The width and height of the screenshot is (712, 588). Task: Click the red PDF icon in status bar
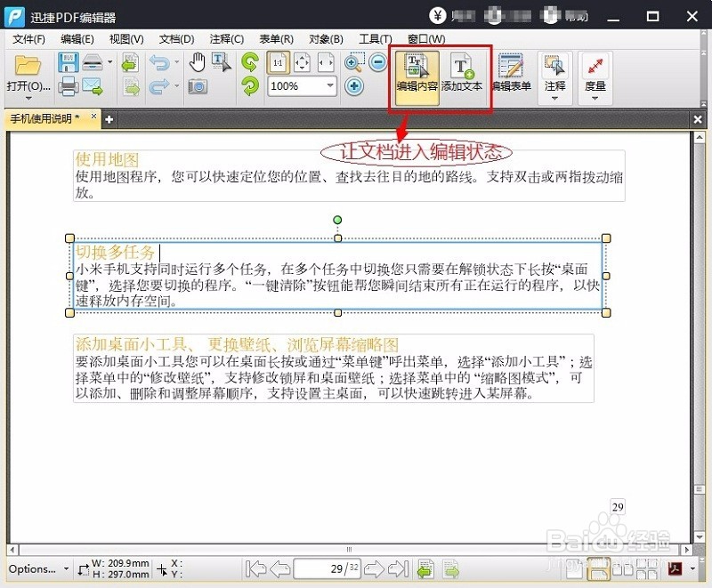point(676,568)
